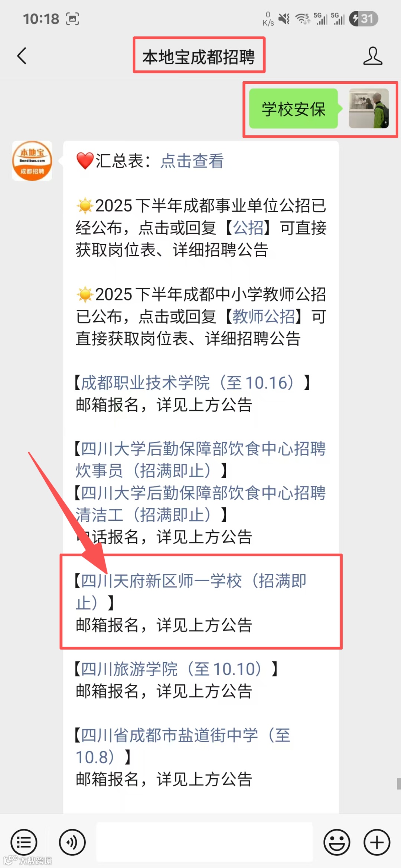The height and width of the screenshot is (868, 401).
Task: Tap the 本地宝成都招聘 chat title
Action: pos(199,57)
